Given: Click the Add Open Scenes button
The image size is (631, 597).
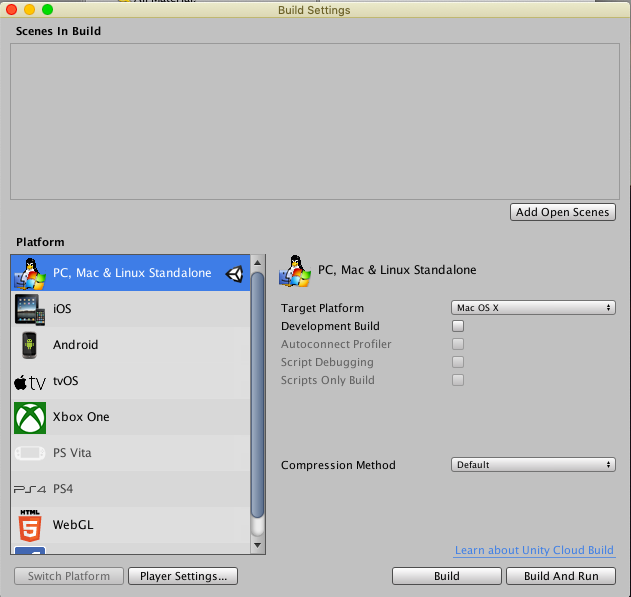Looking at the screenshot, I should [x=563, y=212].
